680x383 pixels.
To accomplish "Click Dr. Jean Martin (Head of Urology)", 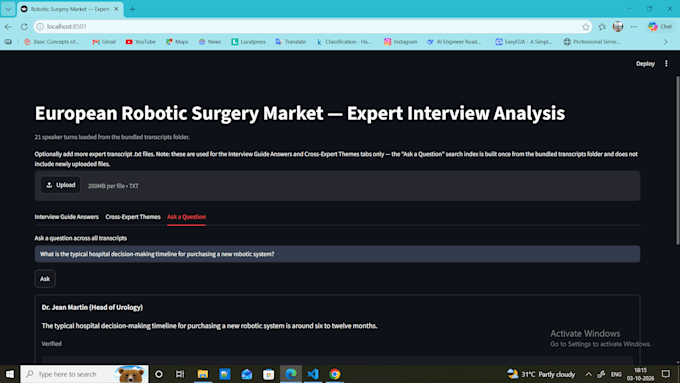I will [x=92, y=307].
